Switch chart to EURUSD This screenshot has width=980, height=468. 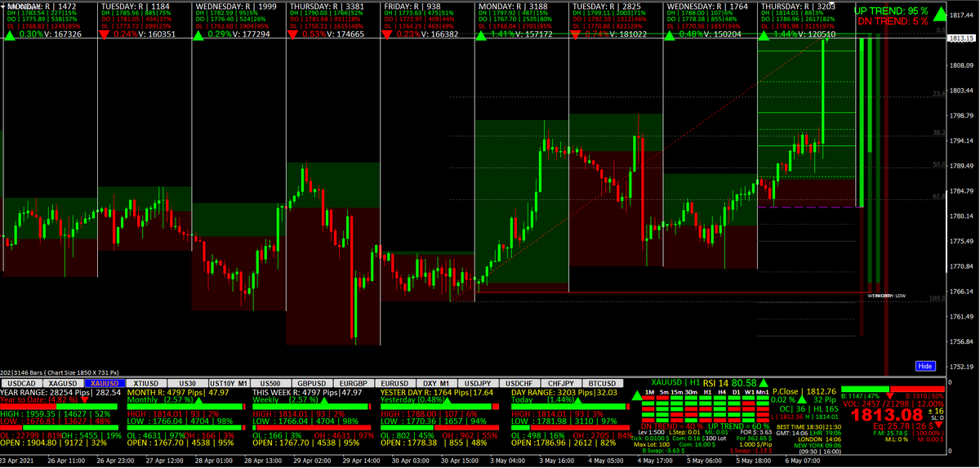coord(395,382)
